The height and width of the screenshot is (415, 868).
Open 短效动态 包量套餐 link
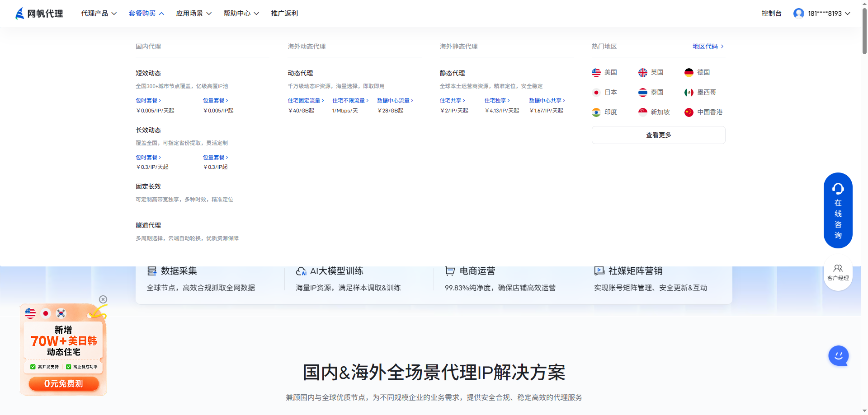point(215,101)
